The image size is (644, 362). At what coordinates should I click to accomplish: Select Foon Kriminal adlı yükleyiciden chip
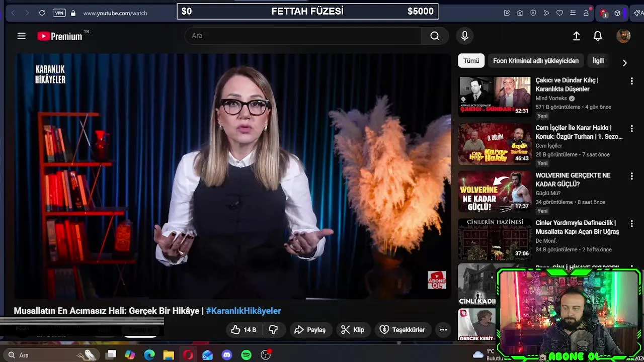536,61
